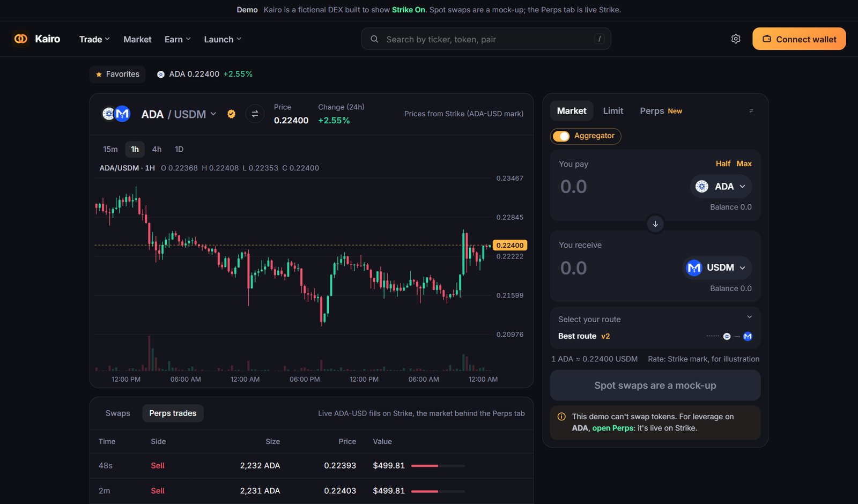Screen dimensions: 858x504
Task: Go to the Market nav item
Action: pos(137,39)
